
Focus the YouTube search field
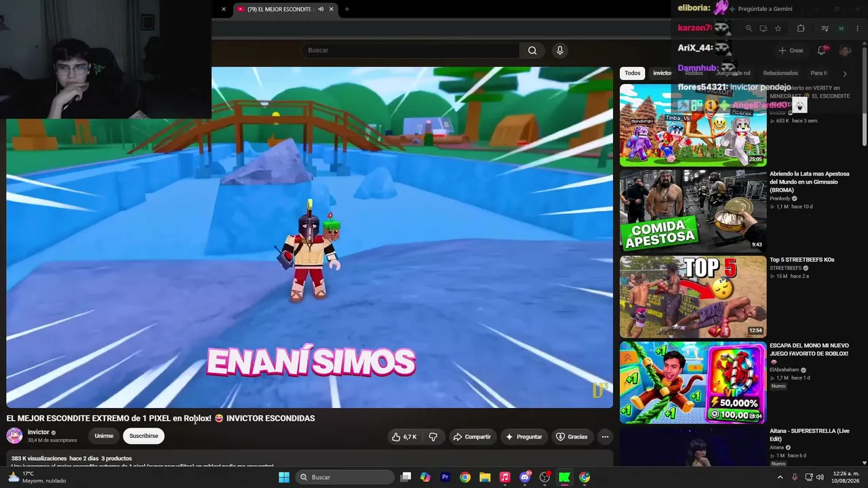click(410, 50)
